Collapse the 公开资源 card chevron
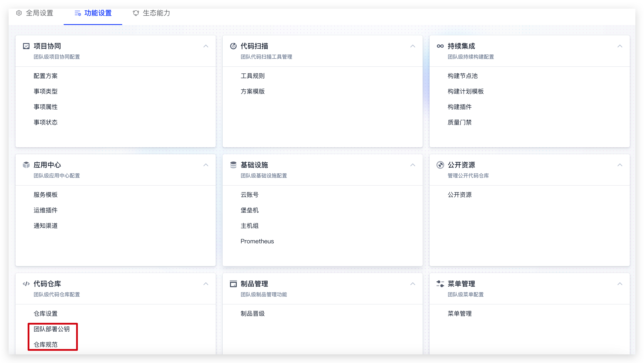Image resolution: width=644 pixels, height=363 pixels. click(620, 165)
